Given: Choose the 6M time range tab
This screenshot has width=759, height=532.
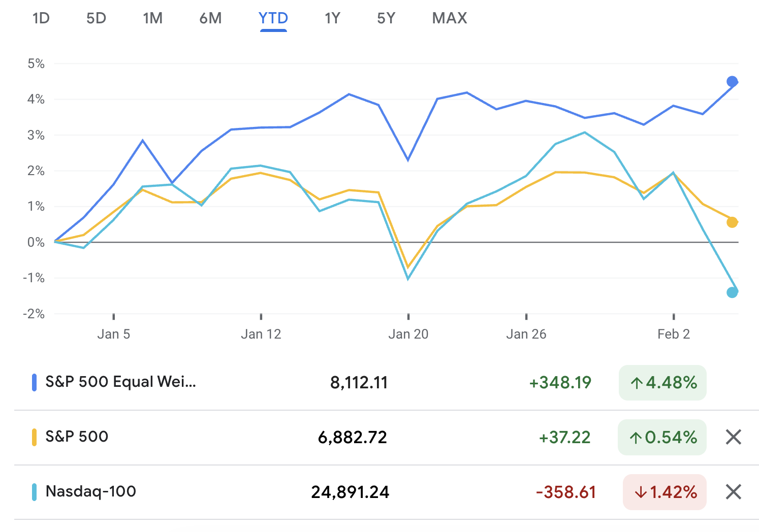Looking at the screenshot, I should click(x=210, y=18).
